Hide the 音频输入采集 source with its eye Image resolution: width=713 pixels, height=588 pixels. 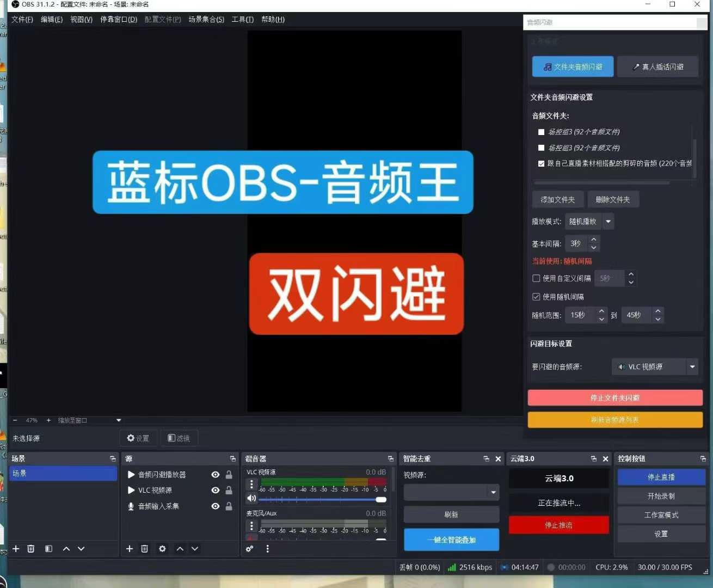[x=216, y=506]
